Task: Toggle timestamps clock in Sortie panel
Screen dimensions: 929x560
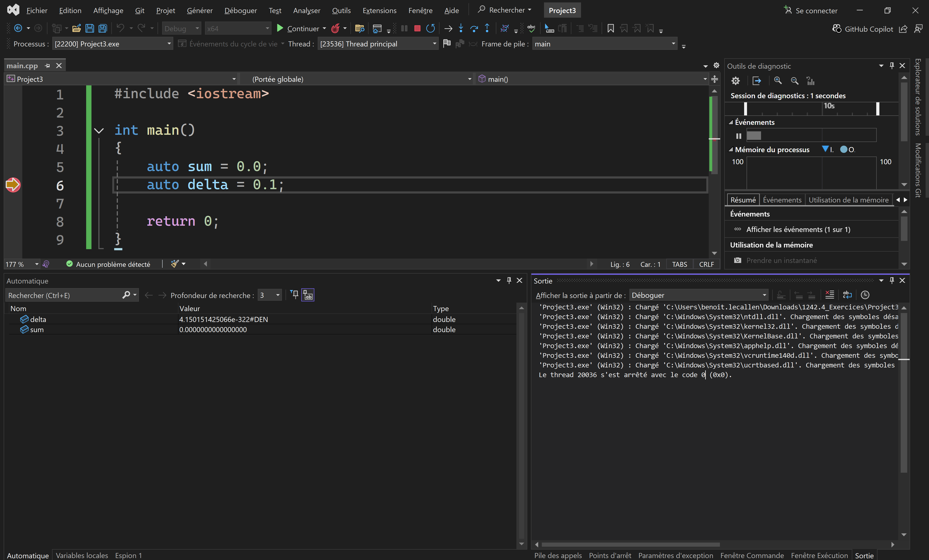Action: (865, 295)
